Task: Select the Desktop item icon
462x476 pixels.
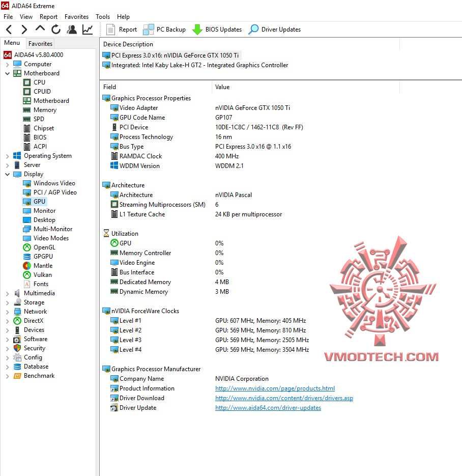Action: click(x=27, y=220)
